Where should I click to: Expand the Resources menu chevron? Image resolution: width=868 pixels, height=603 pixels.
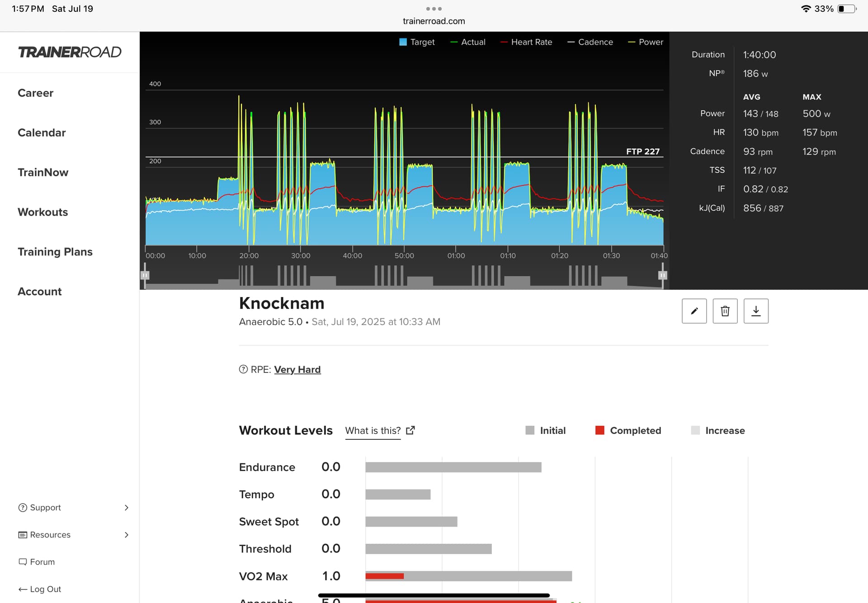pos(127,535)
